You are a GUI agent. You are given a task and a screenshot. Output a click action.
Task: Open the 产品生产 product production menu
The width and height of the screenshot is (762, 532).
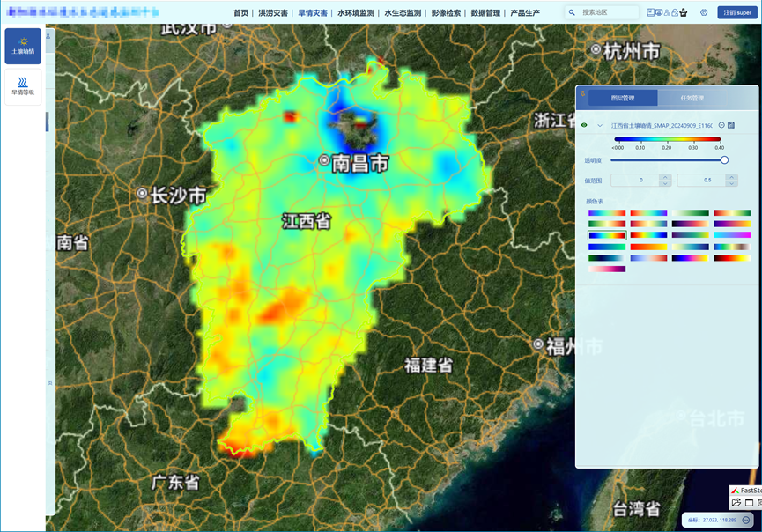point(525,13)
